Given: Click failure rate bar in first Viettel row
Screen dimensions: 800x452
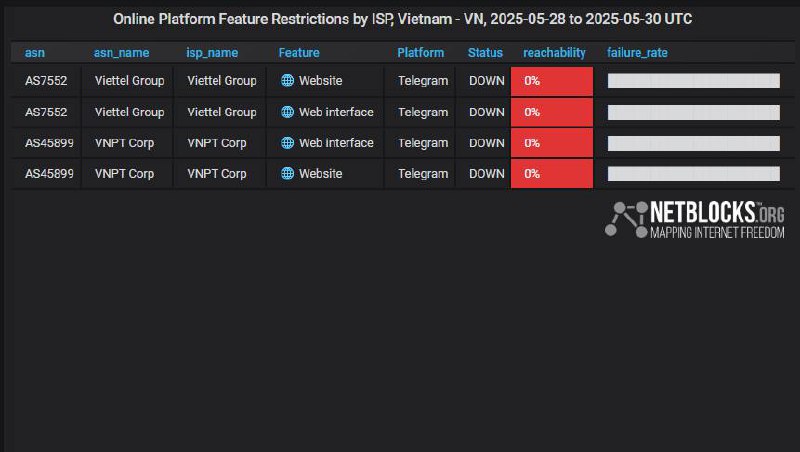Looking at the screenshot, I should pos(694,81).
